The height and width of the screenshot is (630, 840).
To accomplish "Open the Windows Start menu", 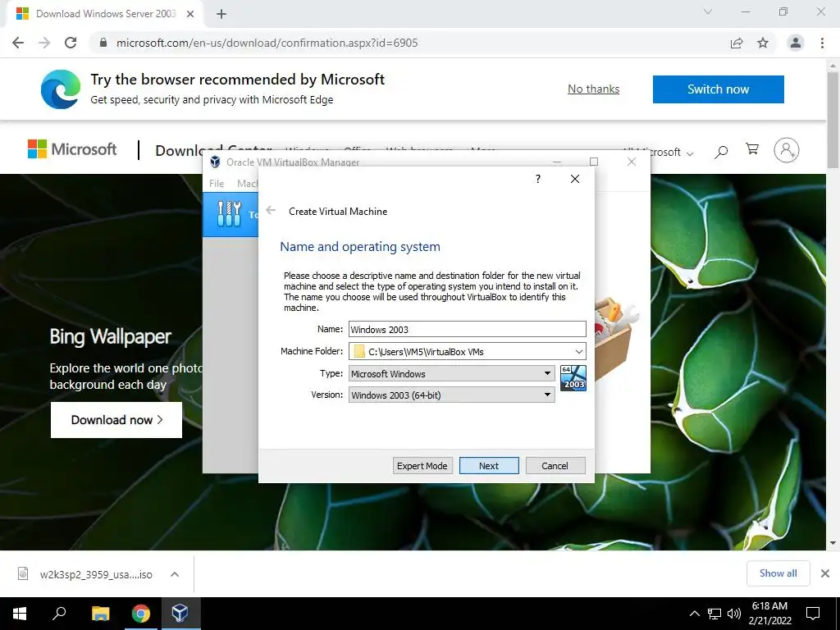I will pyautogui.click(x=20, y=614).
